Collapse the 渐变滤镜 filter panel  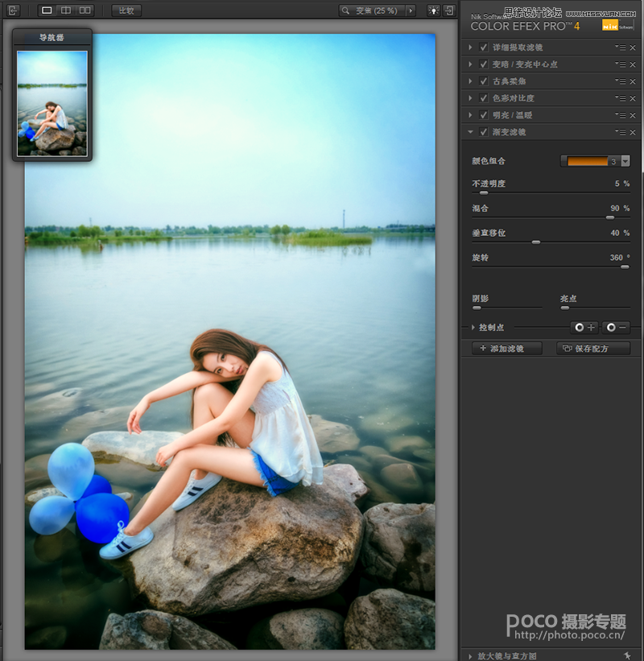tap(470, 131)
